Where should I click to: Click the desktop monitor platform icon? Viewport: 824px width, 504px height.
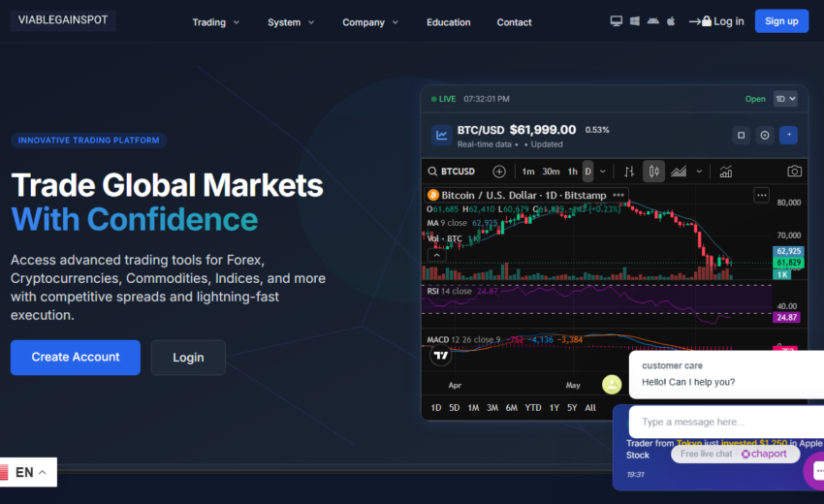pyautogui.click(x=616, y=21)
